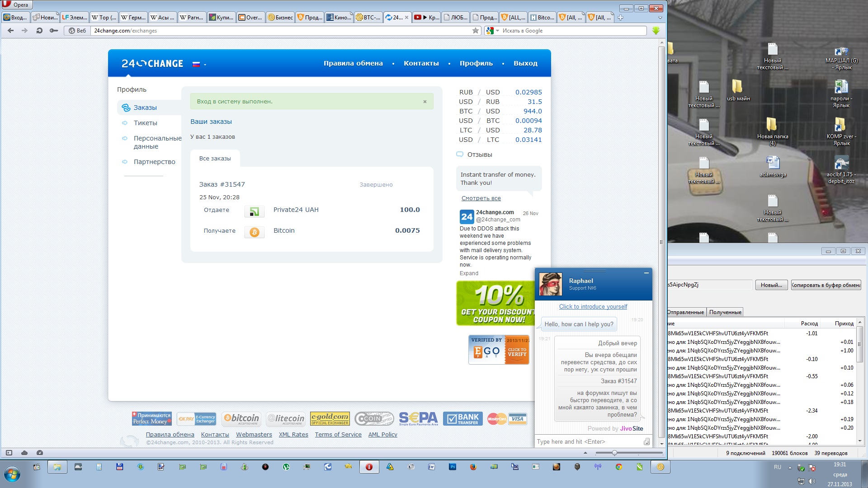The height and width of the screenshot is (488, 868).
Task: Click the address bar with 24change.com/exchanges
Action: (280, 31)
